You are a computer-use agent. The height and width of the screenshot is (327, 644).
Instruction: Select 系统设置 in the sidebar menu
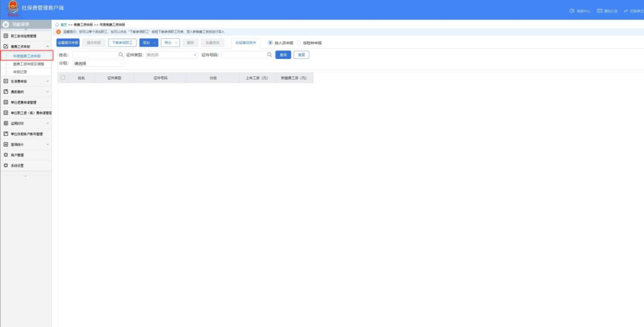pos(17,165)
